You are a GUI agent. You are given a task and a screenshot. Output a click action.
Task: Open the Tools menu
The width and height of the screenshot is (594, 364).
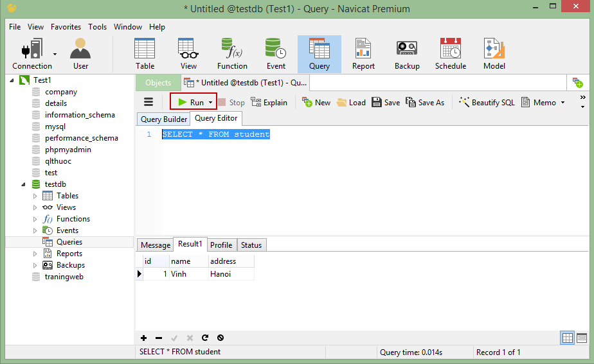coord(97,27)
